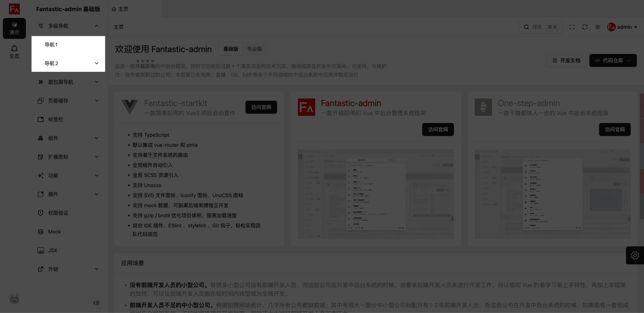
Task: Select the 基础版 edition toggle
Action: tap(231, 49)
